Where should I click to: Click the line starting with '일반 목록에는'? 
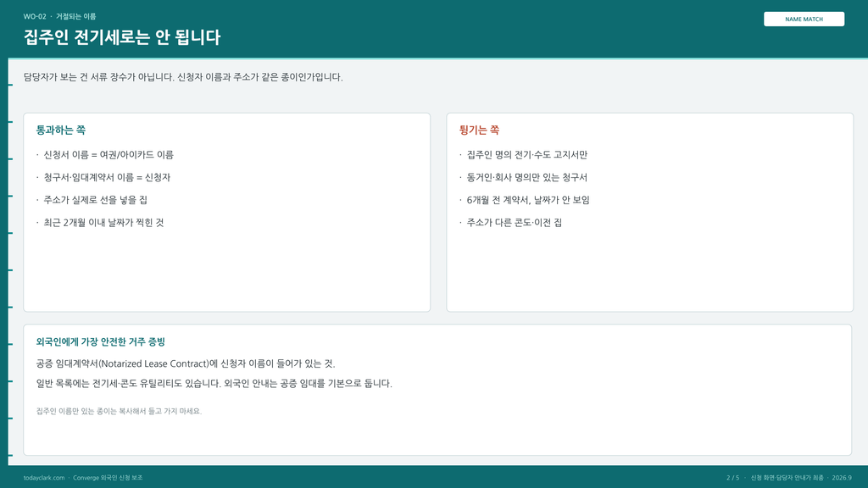tap(214, 384)
